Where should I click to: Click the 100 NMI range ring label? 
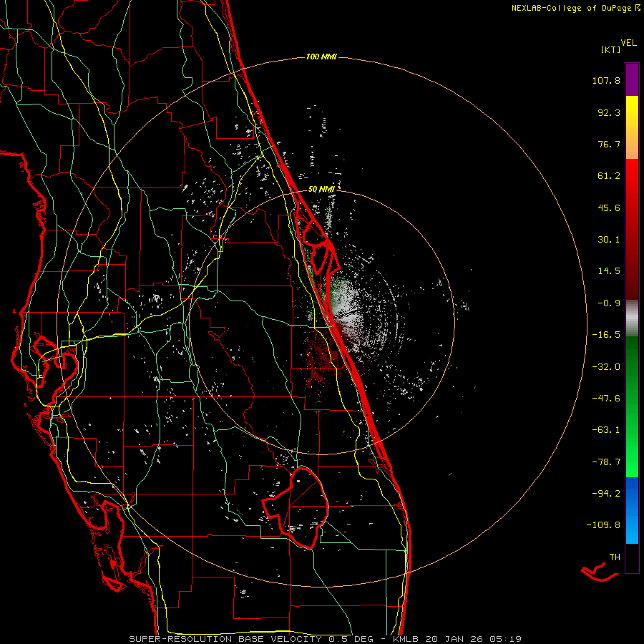tap(321, 57)
